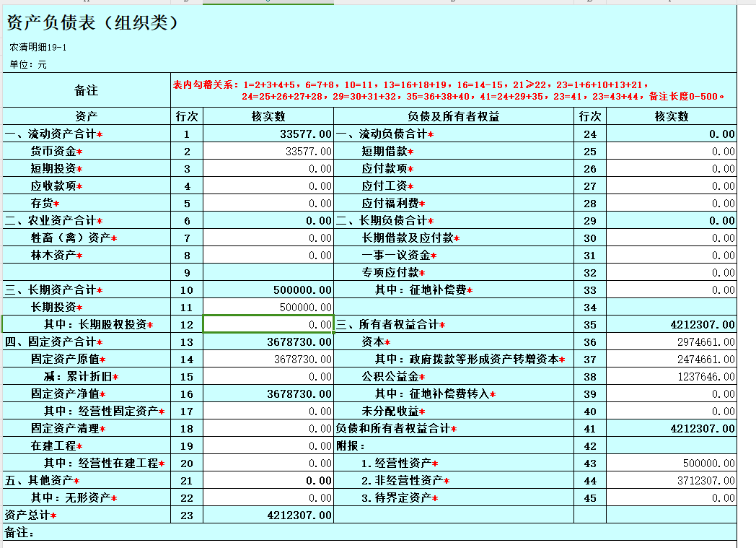Click the 2974661.00 value in row 36
Viewport: 756px width, 548px height.
671,342
